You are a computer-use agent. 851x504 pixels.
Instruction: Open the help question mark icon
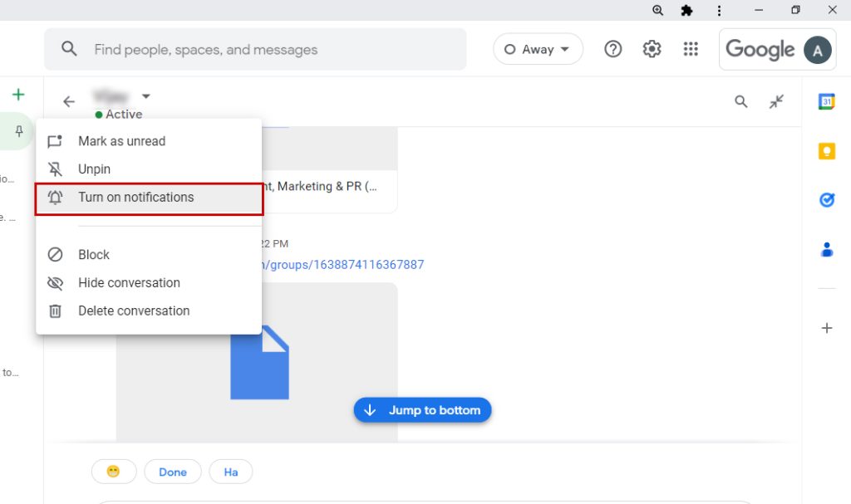(613, 50)
